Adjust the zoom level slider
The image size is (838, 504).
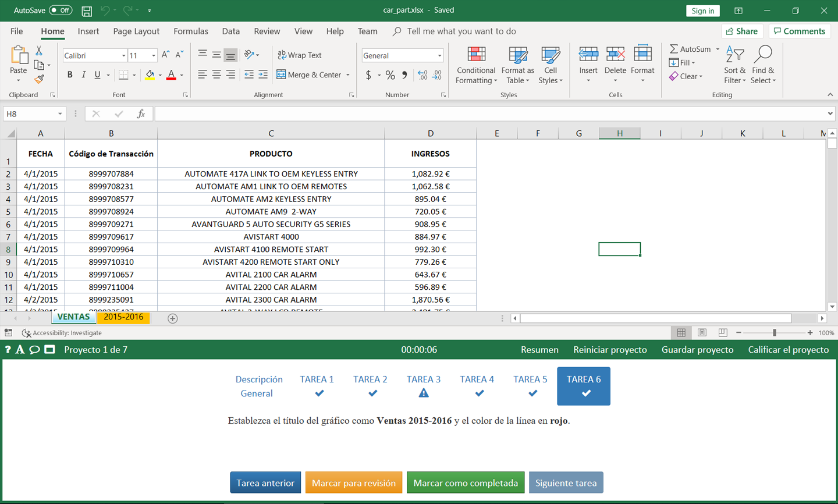[774, 333]
